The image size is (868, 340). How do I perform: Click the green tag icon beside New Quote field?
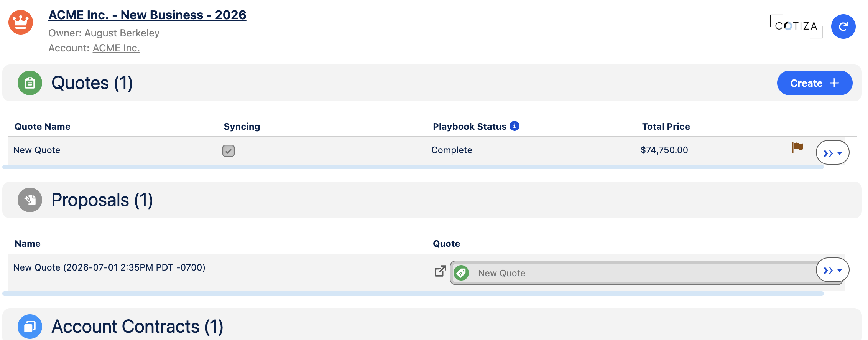461,273
